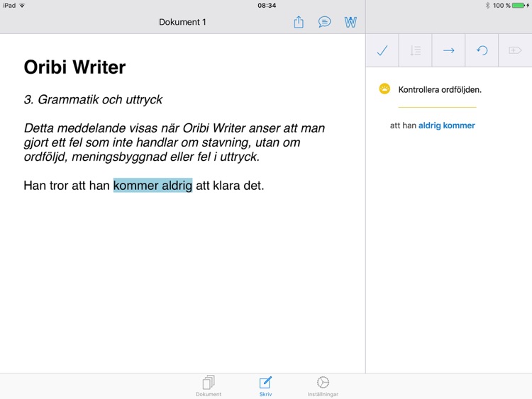The image size is (532, 399).
Task: Click the blue W icon
Action: [x=350, y=22]
